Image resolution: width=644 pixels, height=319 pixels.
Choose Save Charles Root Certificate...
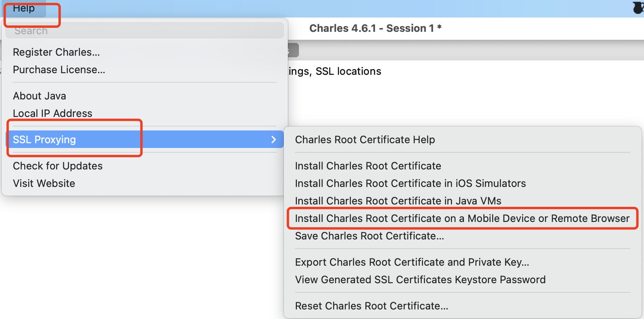tap(463, 236)
